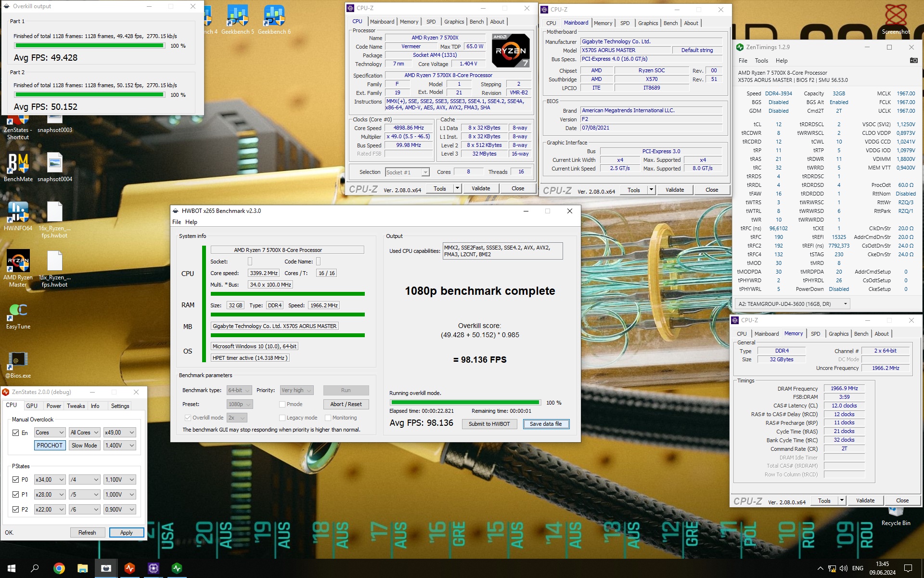Image resolution: width=924 pixels, height=578 pixels.
Task: Click the Save data file button
Action: pos(546,424)
